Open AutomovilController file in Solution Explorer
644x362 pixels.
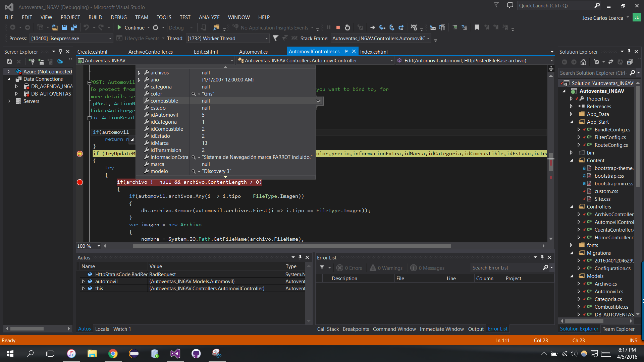click(614, 222)
